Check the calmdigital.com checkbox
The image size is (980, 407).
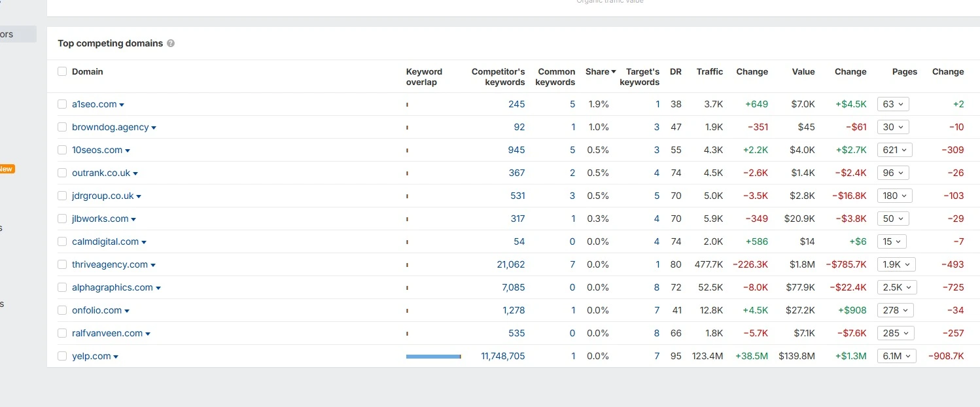point(62,241)
